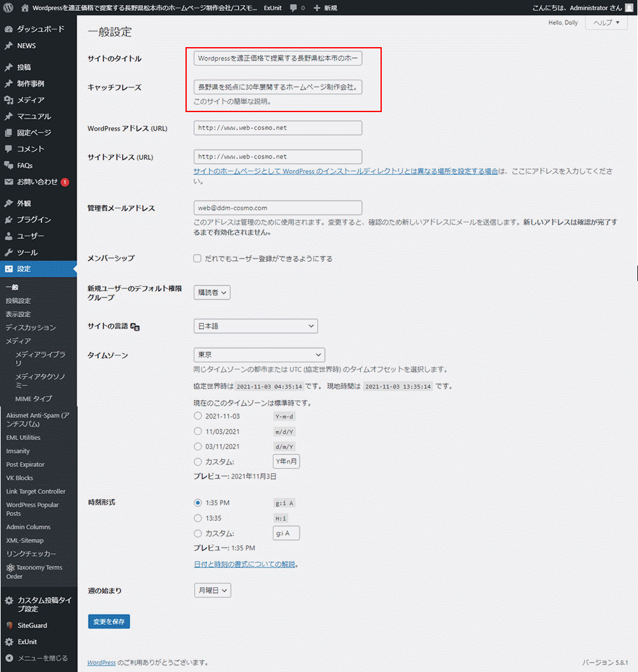
Task: Click the plus icon for 新規
Action: tap(317, 8)
